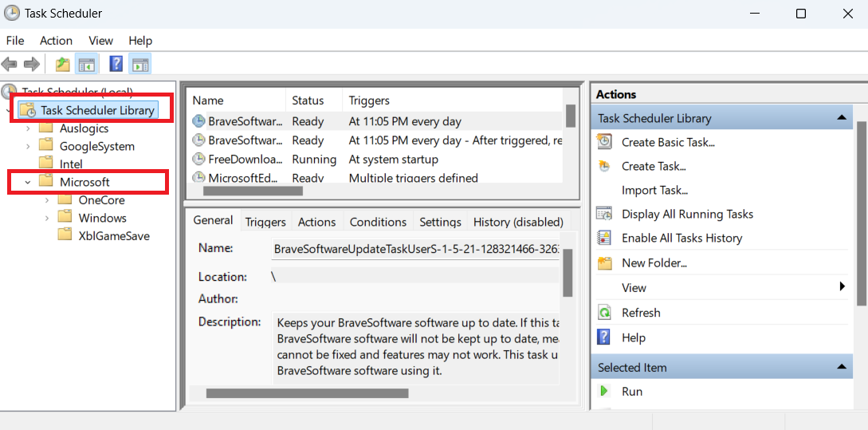Click Create Task... action
Screen dimensions: 868x430
point(654,166)
